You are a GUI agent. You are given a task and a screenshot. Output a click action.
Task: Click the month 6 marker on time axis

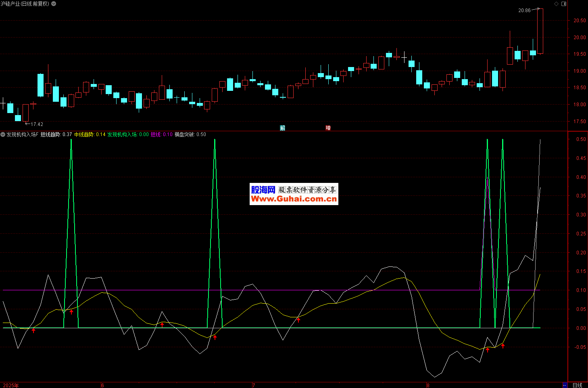(x=102, y=385)
